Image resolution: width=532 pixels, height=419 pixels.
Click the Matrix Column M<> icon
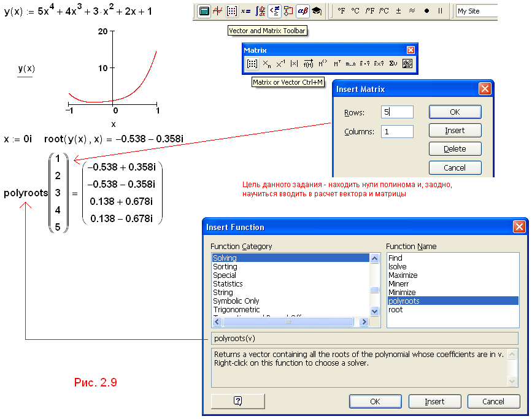pyautogui.click(x=323, y=63)
